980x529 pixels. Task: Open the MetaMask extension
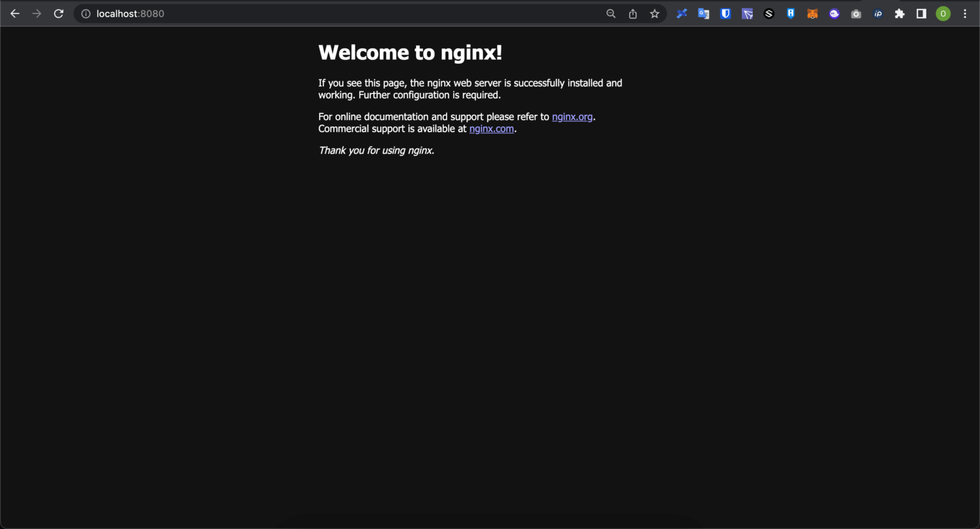pyautogui.click(x=812, y=13)
